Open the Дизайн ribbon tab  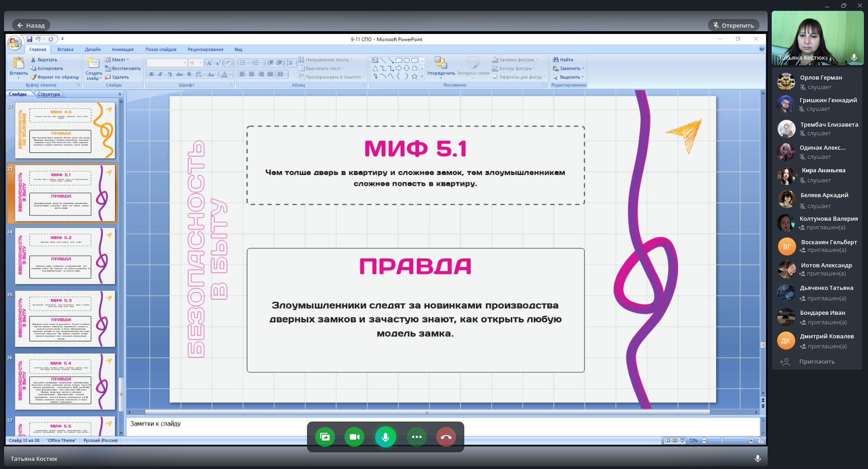coord(93,49)
